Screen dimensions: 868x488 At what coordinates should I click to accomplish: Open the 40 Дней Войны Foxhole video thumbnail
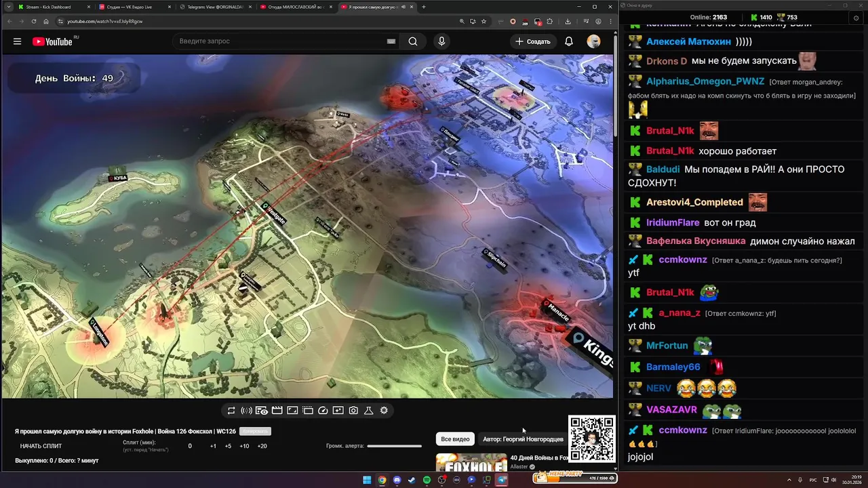pos(471,463)
